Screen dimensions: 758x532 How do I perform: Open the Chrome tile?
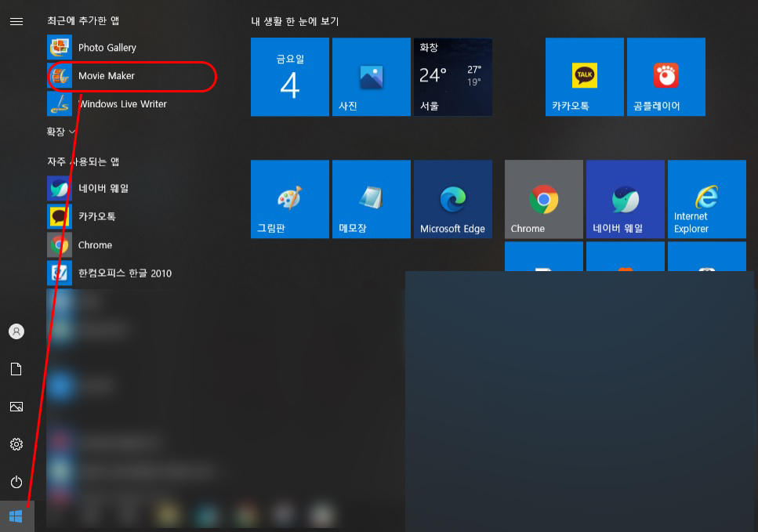tap(544, 199)
